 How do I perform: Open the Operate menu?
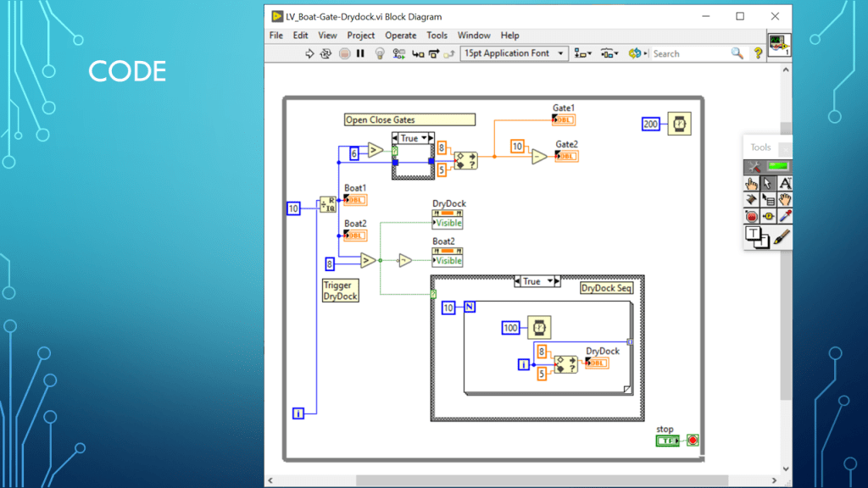point(400,36)
